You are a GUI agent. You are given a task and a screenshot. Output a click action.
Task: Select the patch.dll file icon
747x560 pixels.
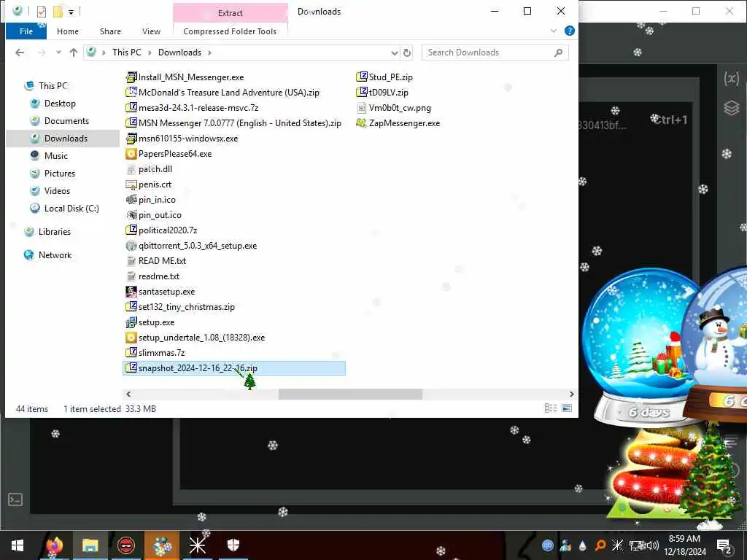[131, 169]
